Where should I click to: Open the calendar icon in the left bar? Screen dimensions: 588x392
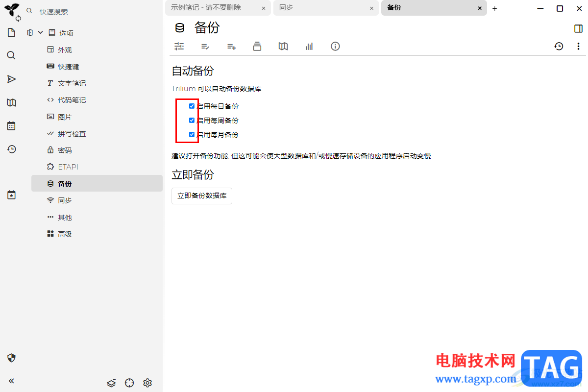(11, 126)
